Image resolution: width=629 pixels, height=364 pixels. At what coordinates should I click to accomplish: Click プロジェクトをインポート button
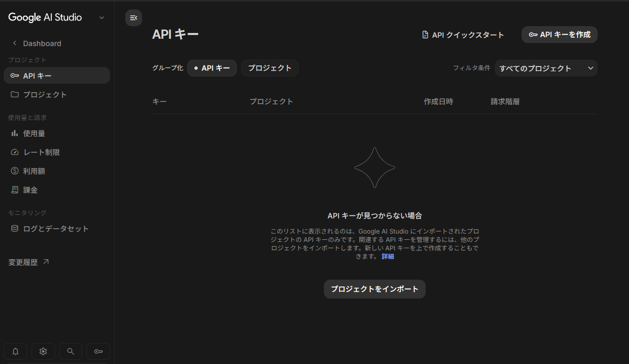tap(375, 289)
